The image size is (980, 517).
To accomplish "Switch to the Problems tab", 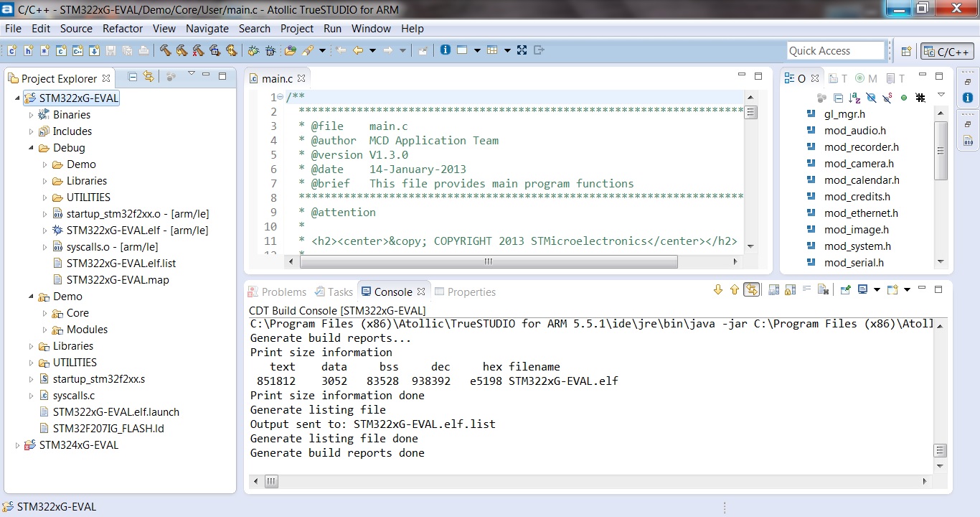I will tap(277, 292).
